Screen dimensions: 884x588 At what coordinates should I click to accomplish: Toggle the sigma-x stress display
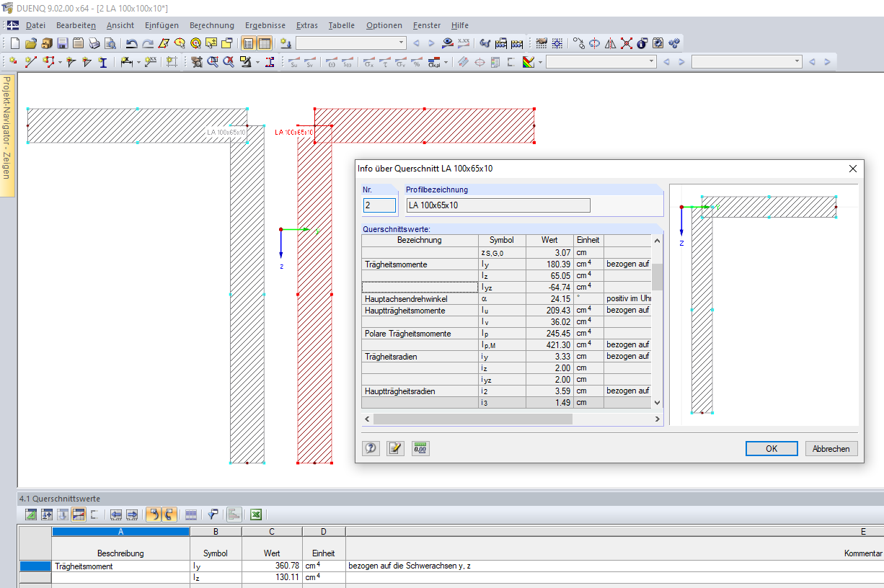click(x=368, y=62)
